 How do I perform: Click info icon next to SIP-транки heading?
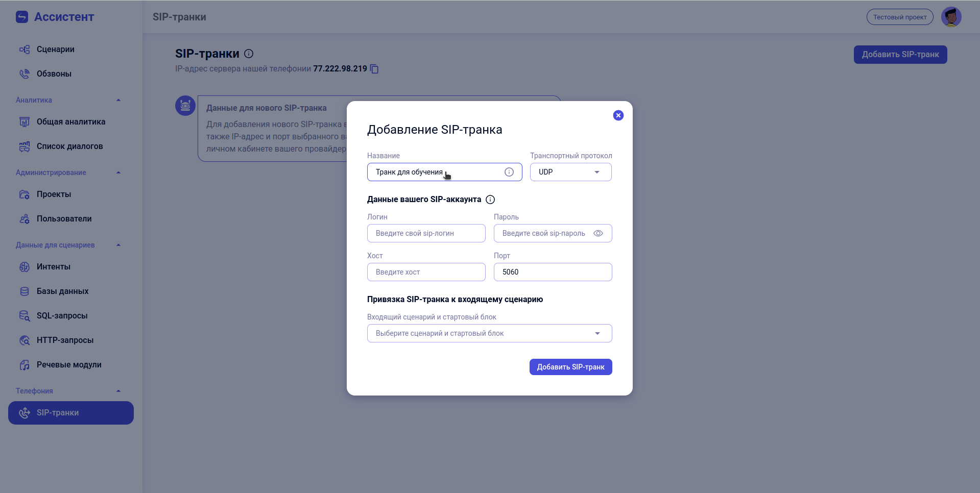(249, 54)
